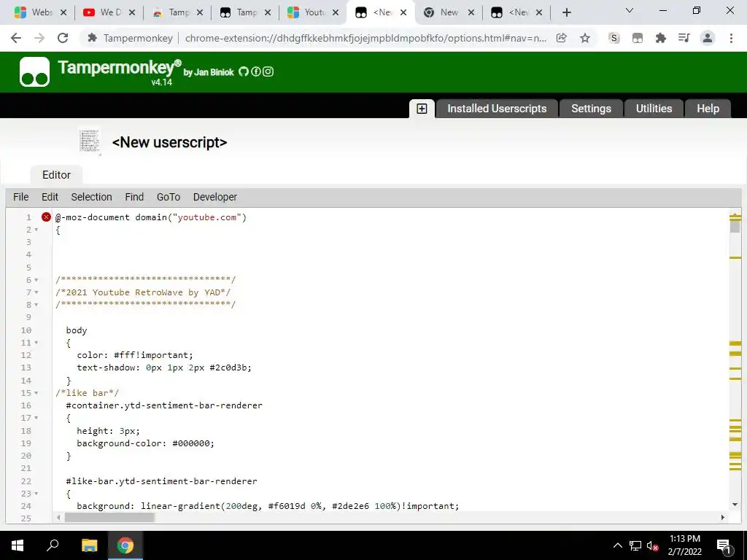
Task: Bookmark this page with the star
Action: [x=585, y=38]
